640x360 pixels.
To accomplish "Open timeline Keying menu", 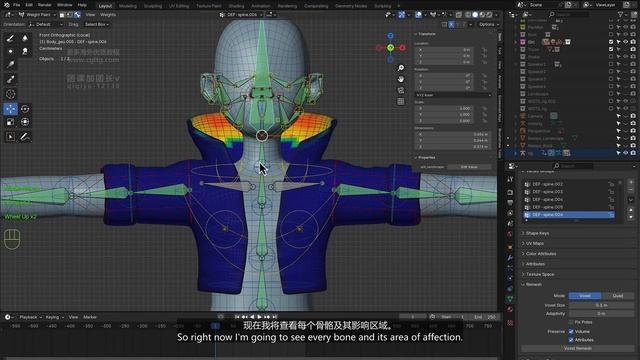I will (53, 317).
